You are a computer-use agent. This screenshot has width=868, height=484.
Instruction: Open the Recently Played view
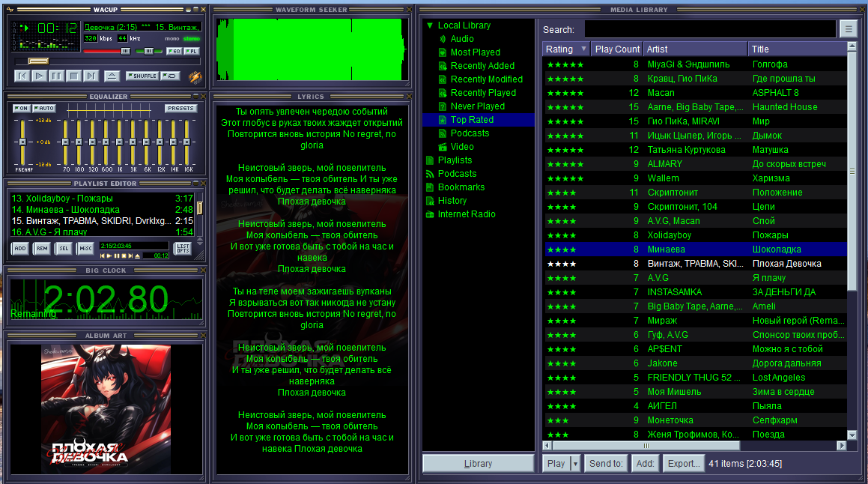click(483, 93)
